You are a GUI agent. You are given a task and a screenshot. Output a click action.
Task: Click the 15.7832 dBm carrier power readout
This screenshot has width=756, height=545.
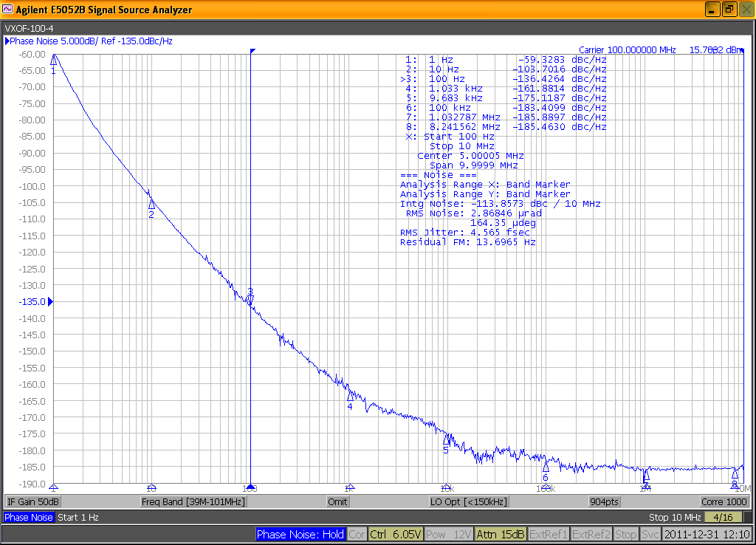pos(716,49)
